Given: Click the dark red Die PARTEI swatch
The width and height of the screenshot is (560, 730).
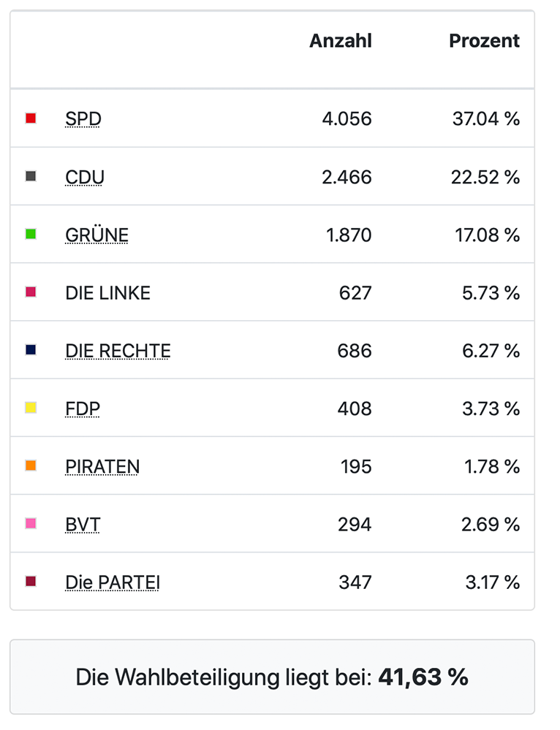Looking at the screenshot, I should tap(31, 582).
